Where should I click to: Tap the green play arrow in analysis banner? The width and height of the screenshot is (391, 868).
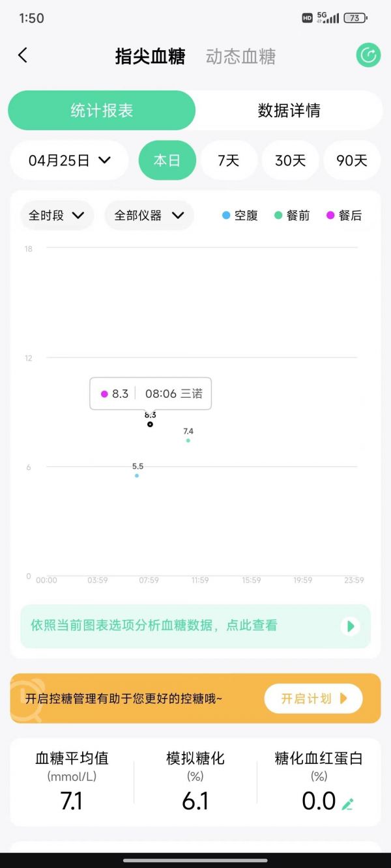point(351,626)
